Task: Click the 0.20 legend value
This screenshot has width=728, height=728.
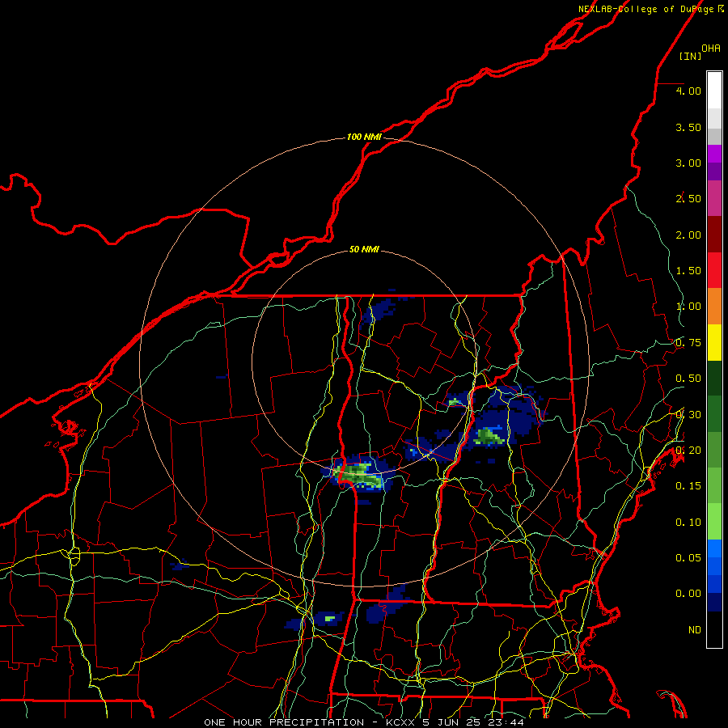Action: [688, 451]
